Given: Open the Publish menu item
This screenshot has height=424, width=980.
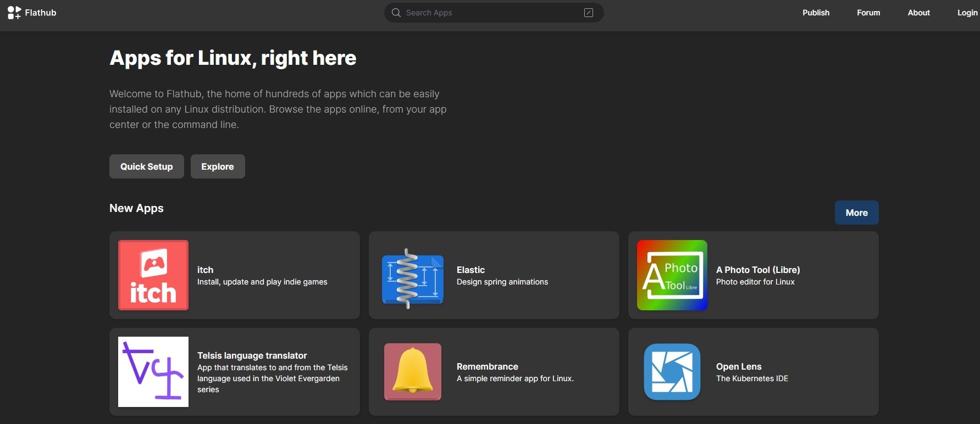Looking at the screenshot, I should [816, 13].
